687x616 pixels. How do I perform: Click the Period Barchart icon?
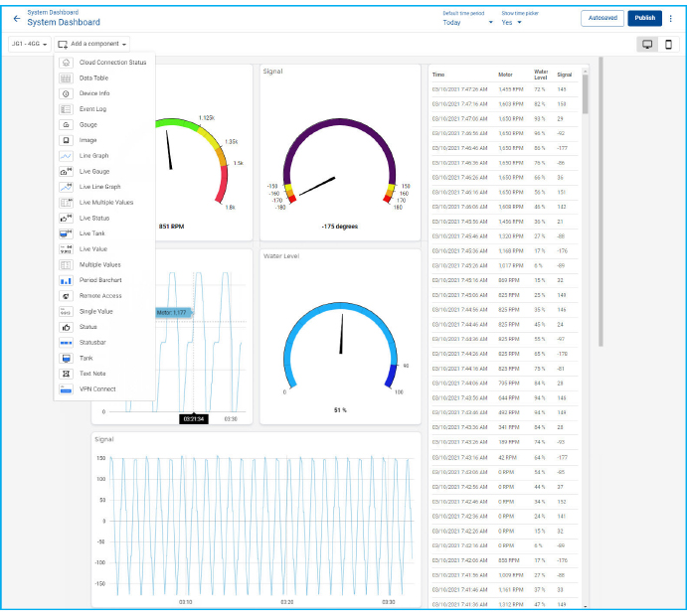coord(66,280)
